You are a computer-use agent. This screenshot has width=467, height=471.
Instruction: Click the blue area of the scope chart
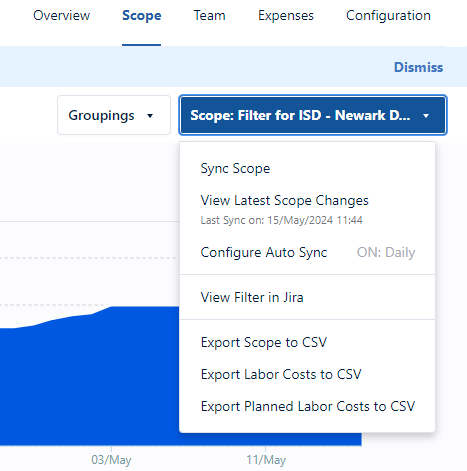point(90,380)
